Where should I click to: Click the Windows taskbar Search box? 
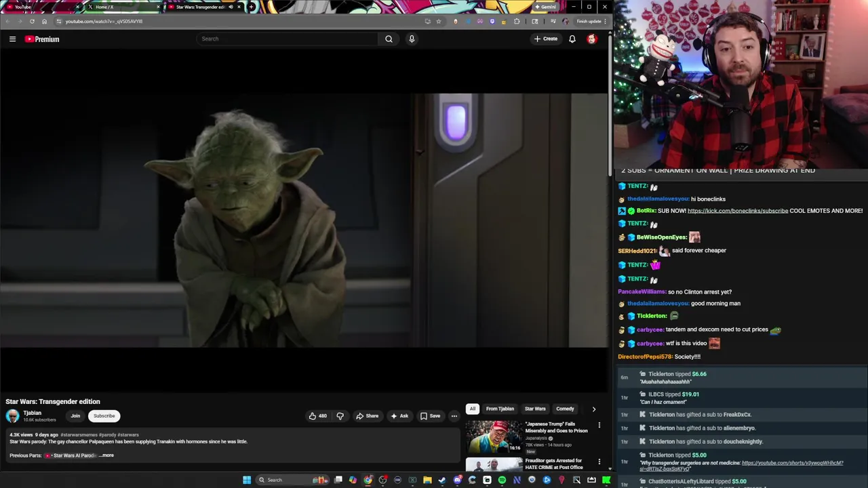coord(291,480)
